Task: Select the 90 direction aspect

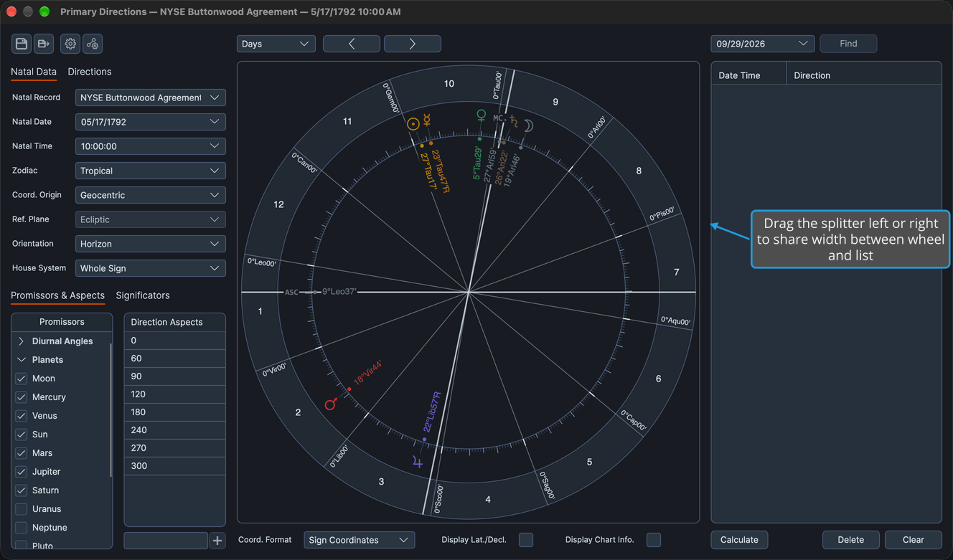Action: click(x=175, y=376)
